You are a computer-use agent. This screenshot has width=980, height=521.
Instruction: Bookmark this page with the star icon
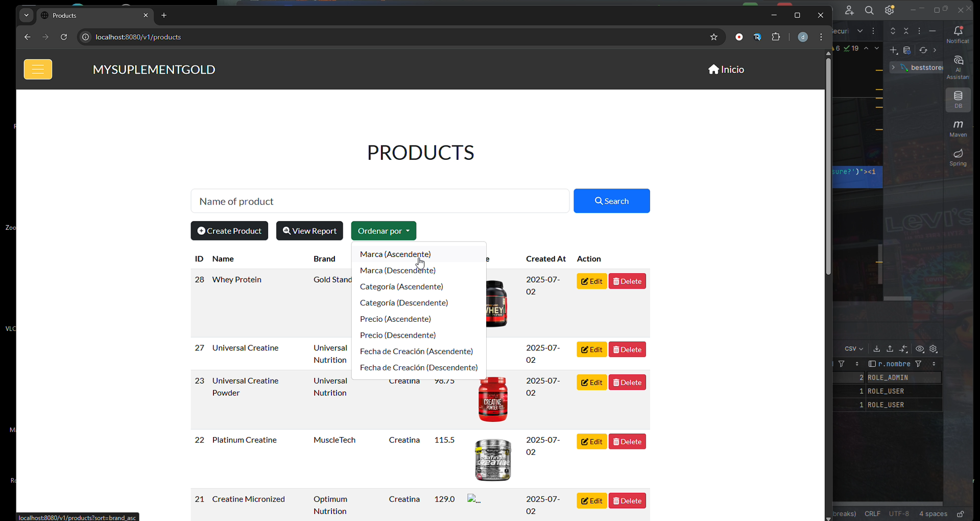point(713,37)
